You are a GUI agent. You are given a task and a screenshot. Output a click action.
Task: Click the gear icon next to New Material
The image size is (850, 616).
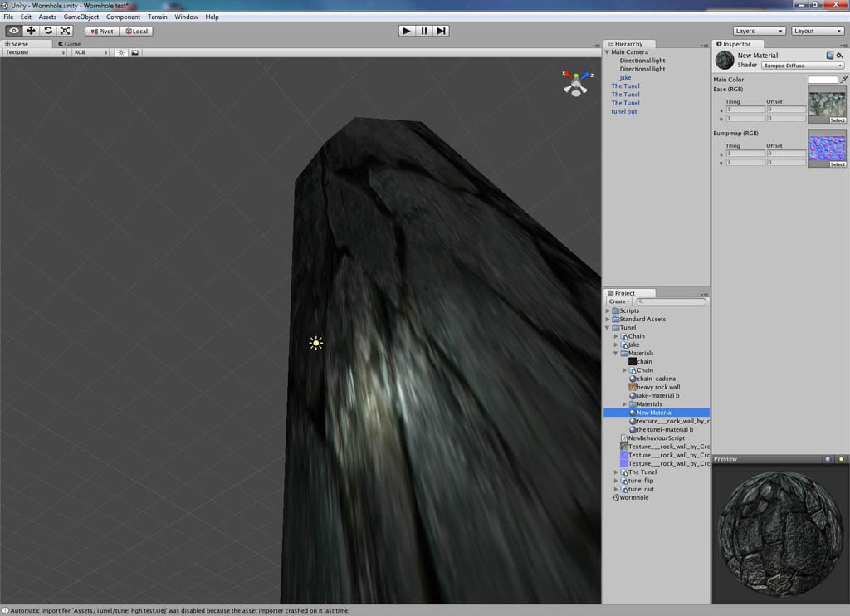pos(841,55)
